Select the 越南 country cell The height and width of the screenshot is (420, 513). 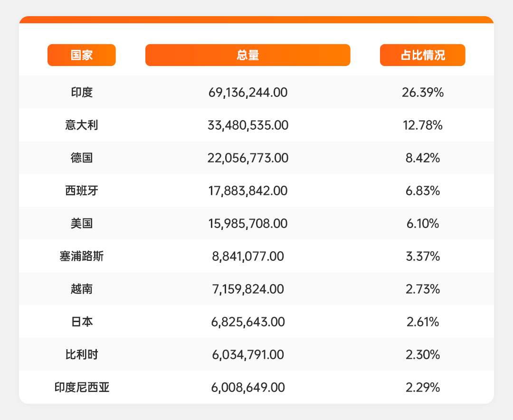[82, 289]
